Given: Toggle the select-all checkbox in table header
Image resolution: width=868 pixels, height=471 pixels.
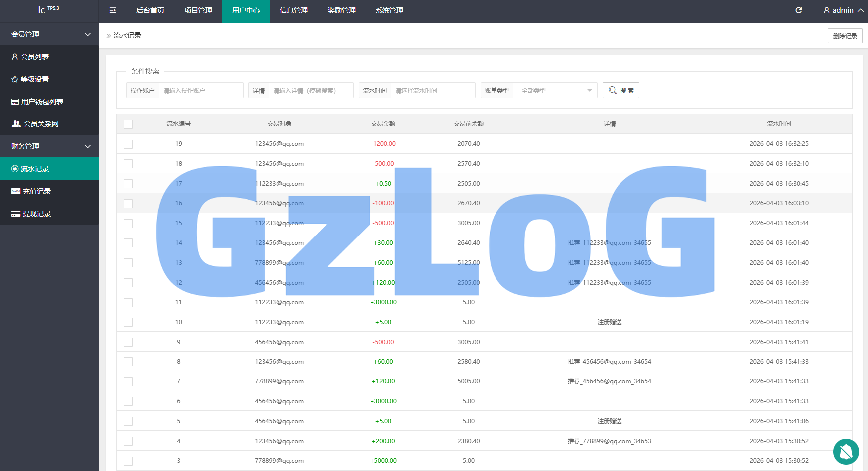Looking at the screenshot, I should 128,124.
